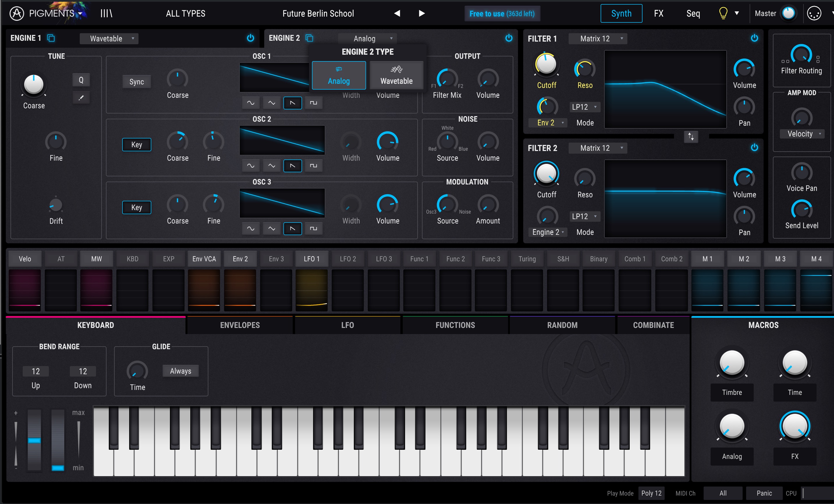Click the pitch bend wheel slider
The image size is (834, 504).
(34, 440)
